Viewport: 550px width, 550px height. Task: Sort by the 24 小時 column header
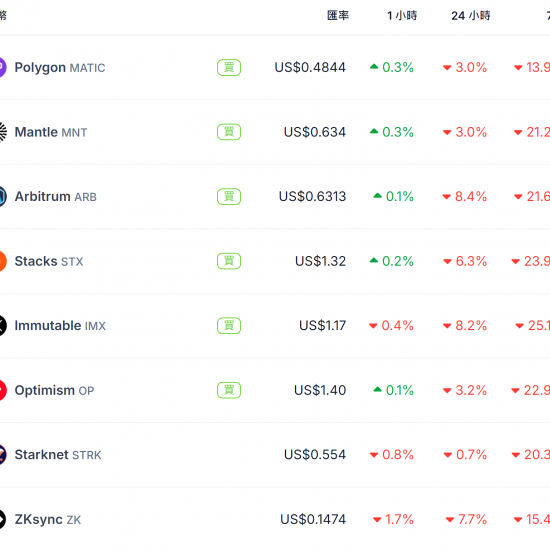coord(471,15)
